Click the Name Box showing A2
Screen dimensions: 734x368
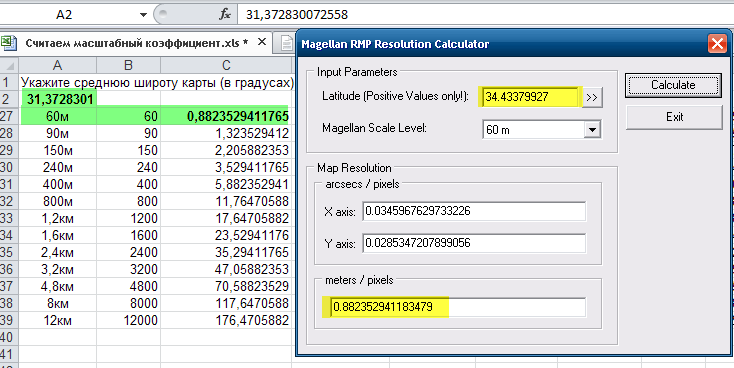(x=64, y=15)
